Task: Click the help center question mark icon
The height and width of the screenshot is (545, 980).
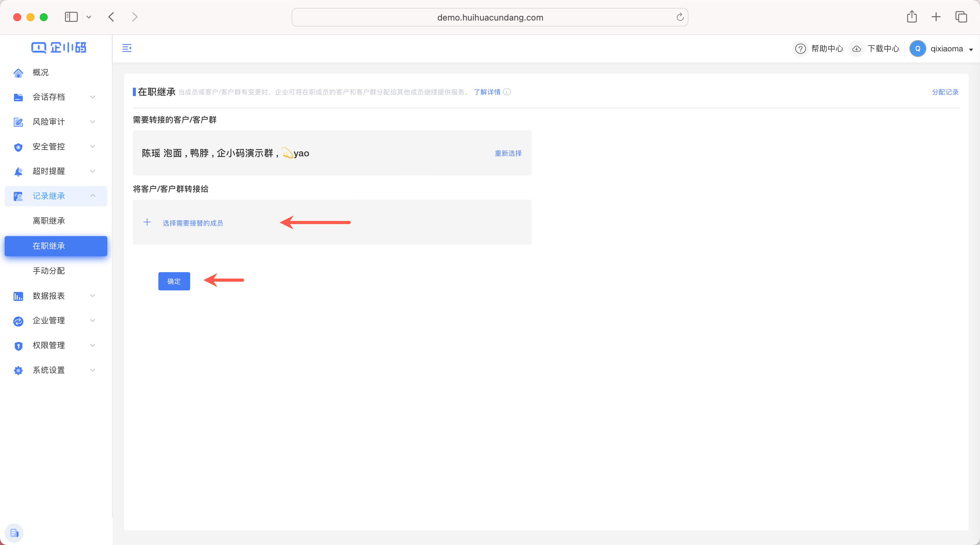Action: click(800, 49)
